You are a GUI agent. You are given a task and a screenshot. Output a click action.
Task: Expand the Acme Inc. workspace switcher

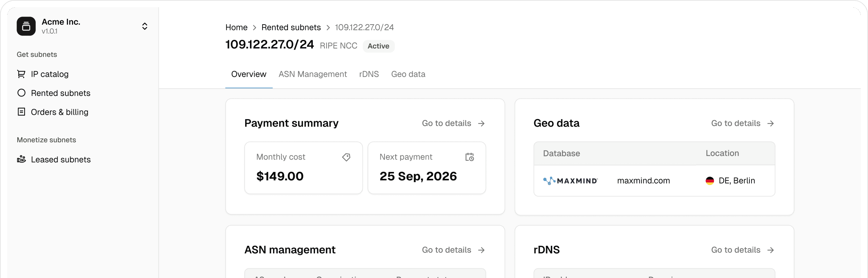click(x=145, y=26)
